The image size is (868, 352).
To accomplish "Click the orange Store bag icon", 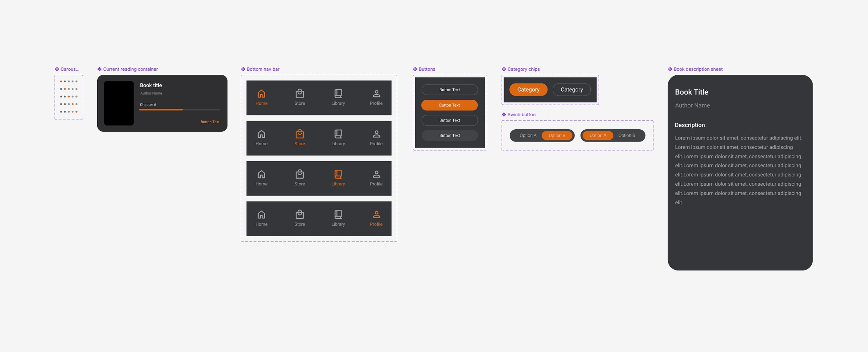I will point(300,134).
